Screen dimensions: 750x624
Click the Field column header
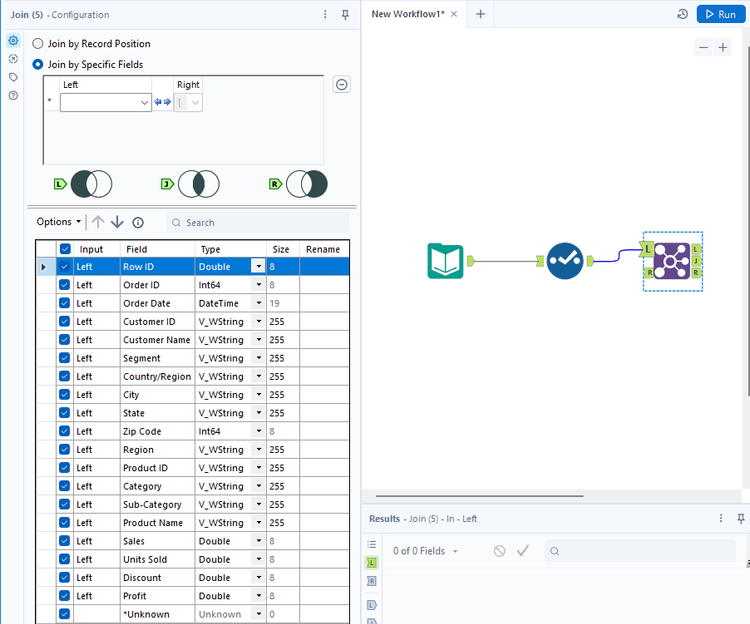tap(157, 249)
